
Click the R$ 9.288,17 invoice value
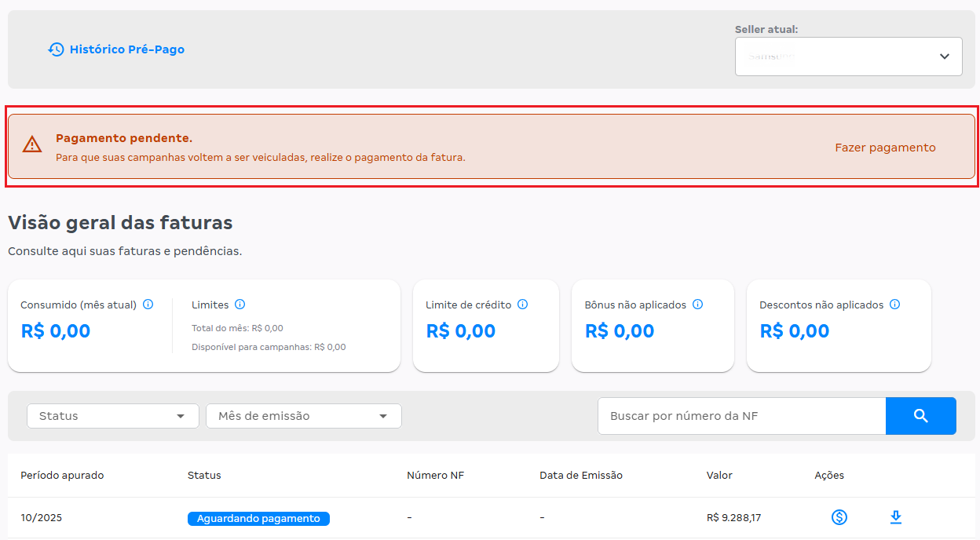(x=733, y=518)
